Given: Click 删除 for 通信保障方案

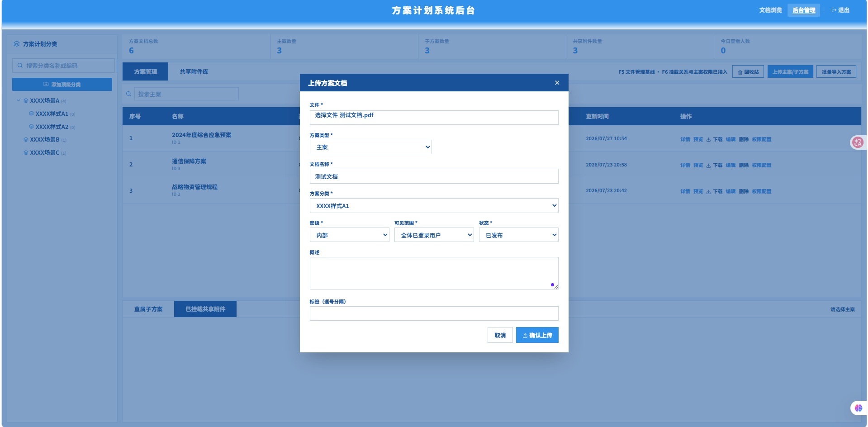Looking at the screenshot, I should (x=744, y=165).
